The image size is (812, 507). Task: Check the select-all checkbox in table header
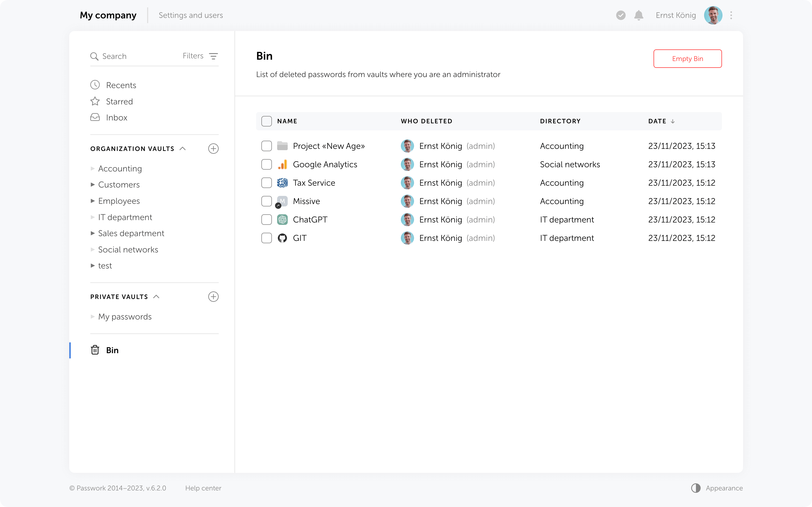[x=266, y=121]
